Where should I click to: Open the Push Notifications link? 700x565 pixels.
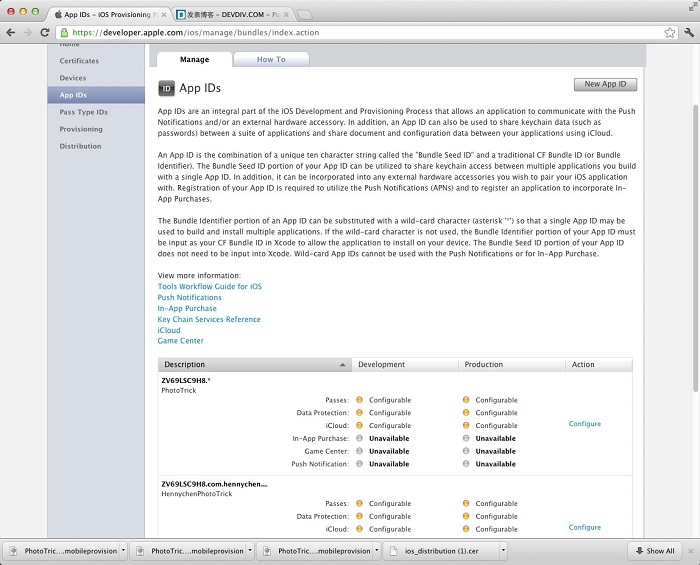[189, 297]
